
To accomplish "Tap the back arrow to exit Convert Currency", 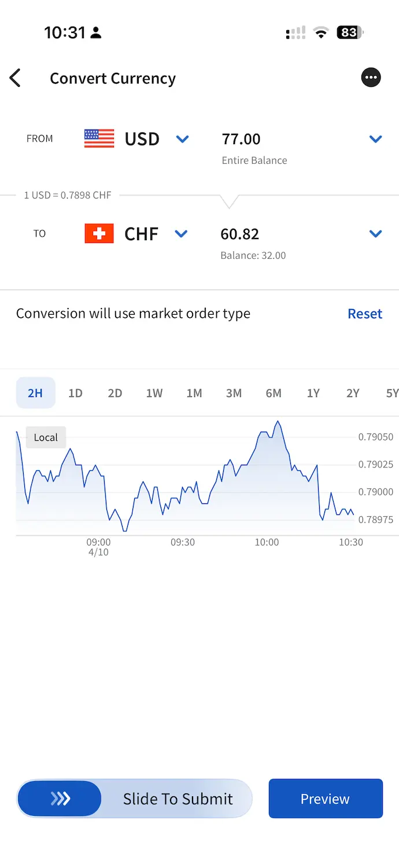I will tap(16, 78).
